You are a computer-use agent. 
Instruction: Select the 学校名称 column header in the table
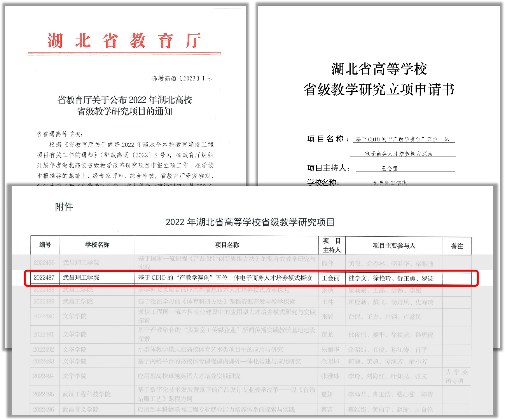(97, 245)
